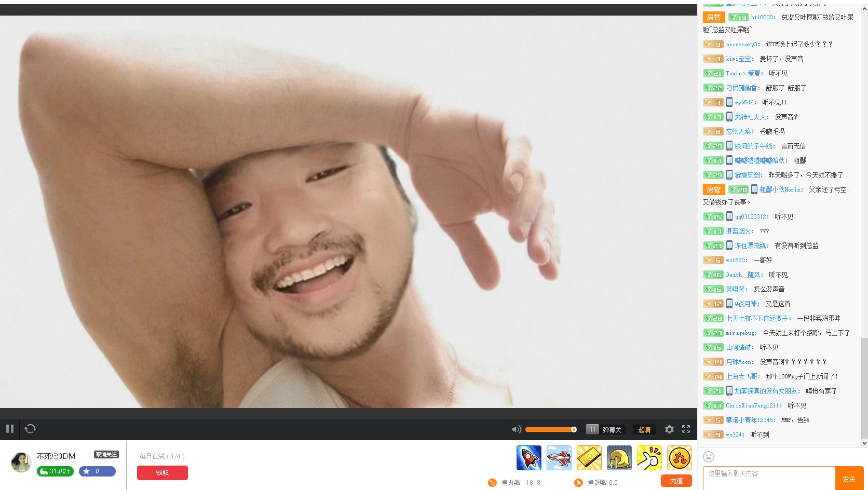Click the green 31.00t weight badge
This screenshot has width=868, height=490.
click(55, 471)
